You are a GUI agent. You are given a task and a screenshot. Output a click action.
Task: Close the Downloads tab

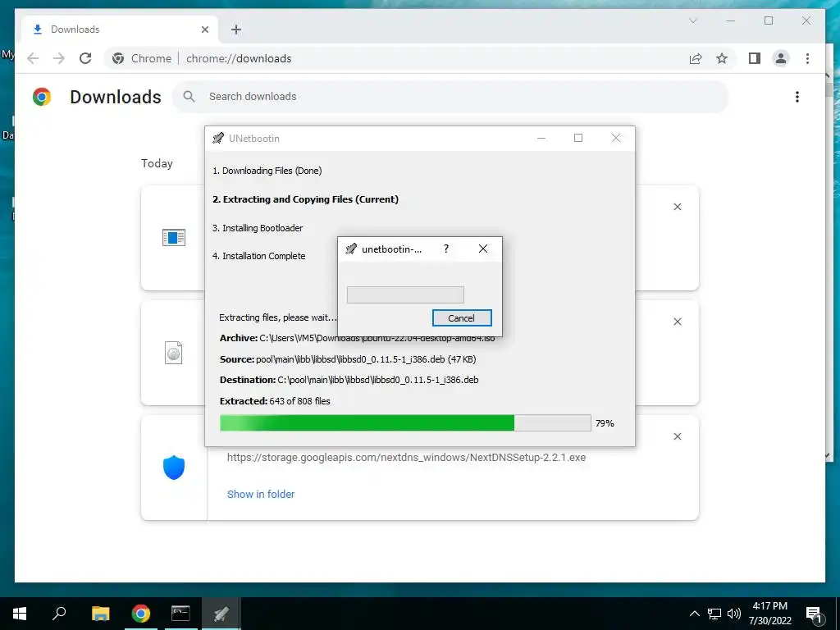[204, 30]
